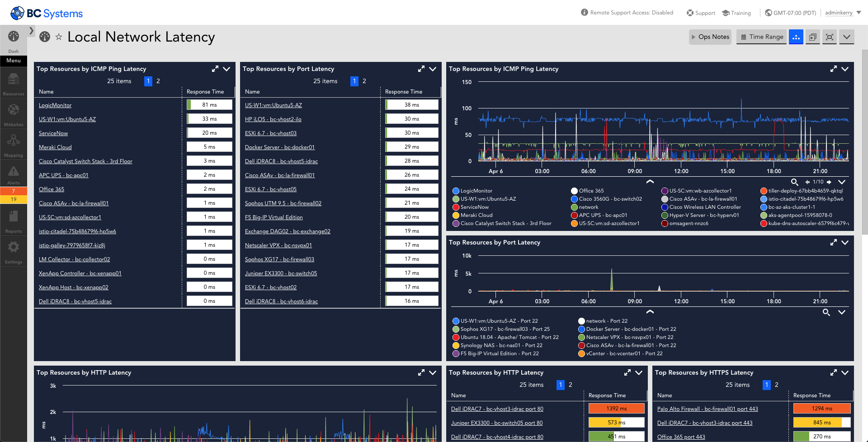
Task: Open the Resources sidebar icon
Action: point(14,83)
